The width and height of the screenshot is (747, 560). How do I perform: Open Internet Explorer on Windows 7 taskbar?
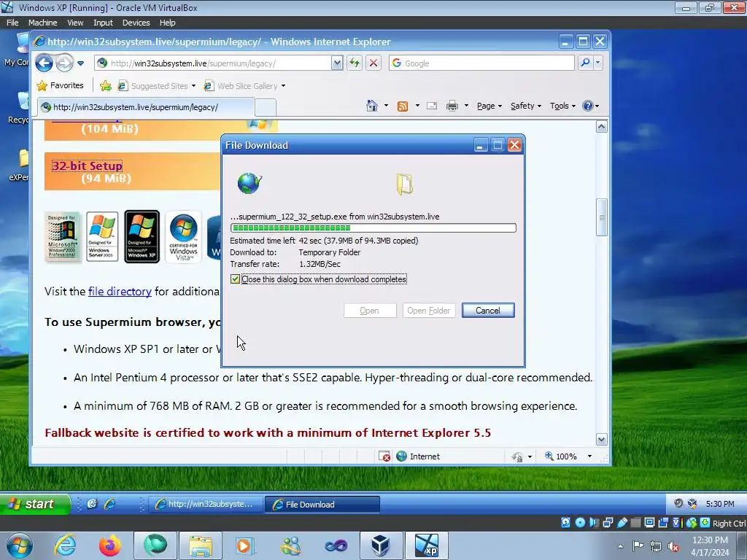pos(65,545)
